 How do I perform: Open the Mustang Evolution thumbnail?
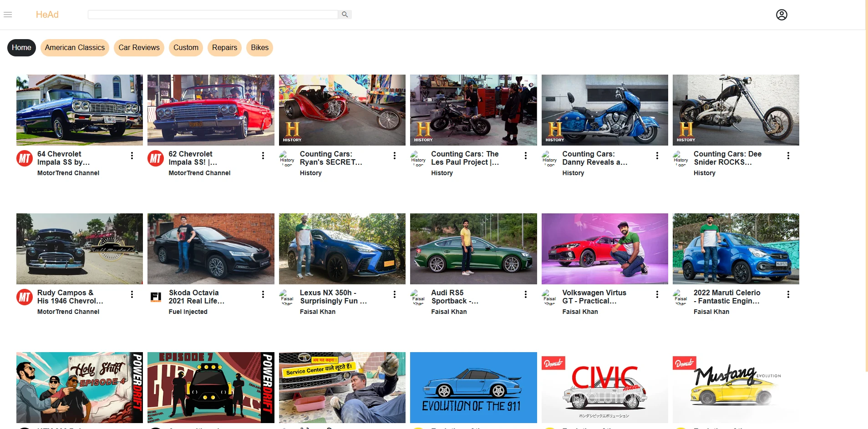click(736, 388)
